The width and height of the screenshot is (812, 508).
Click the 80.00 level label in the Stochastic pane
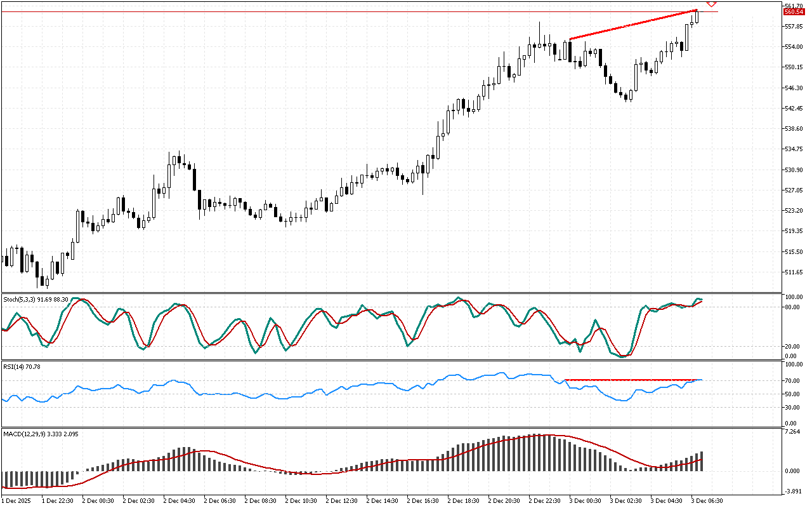(x=790, y=307)
